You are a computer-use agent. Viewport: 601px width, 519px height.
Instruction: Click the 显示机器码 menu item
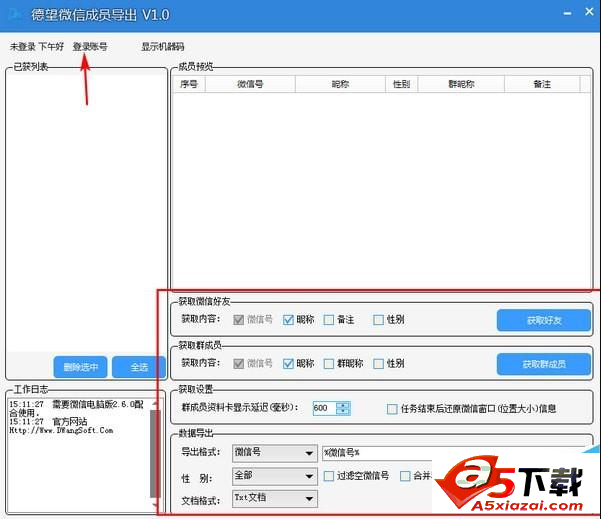163,47
